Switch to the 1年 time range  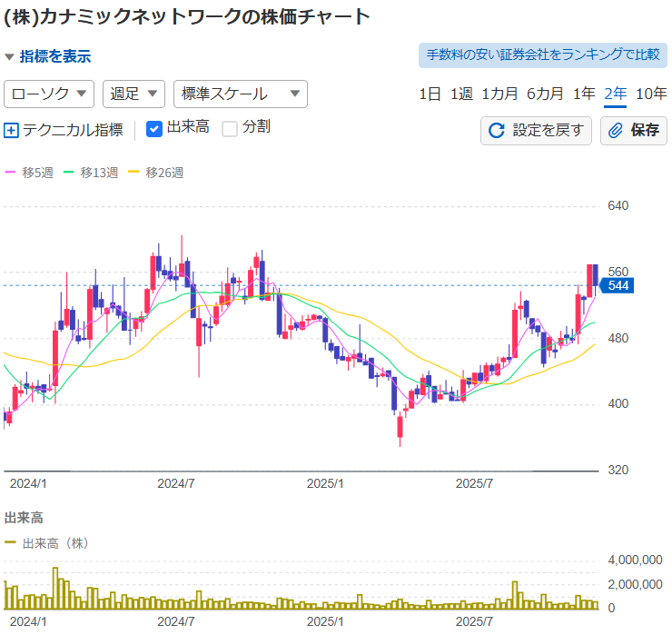coord(584,94)
